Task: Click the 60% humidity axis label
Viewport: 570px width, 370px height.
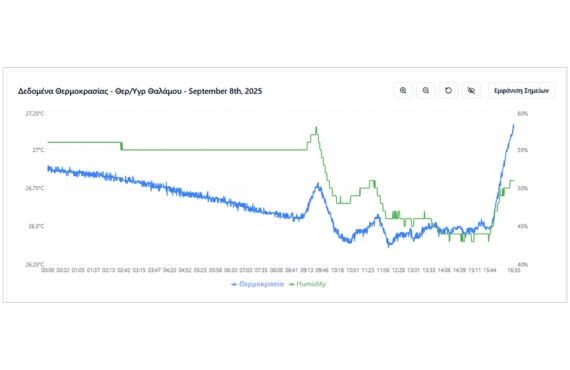Action: (522, 114)
